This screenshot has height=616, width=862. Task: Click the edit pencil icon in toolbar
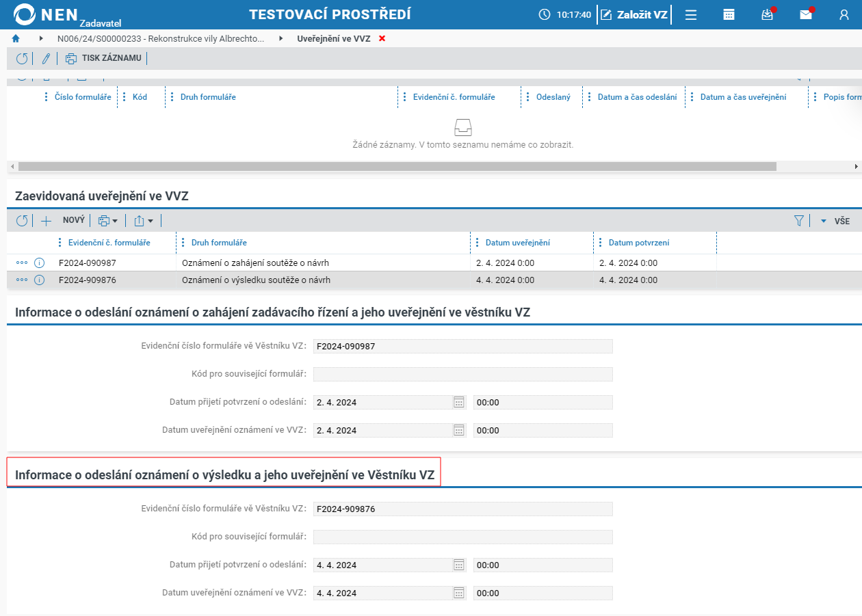coord(47,58)
